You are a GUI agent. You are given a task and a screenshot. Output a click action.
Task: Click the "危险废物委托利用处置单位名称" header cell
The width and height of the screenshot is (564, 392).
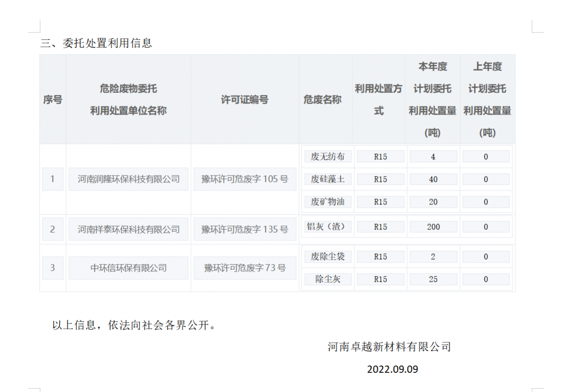(x=128, y=100)
